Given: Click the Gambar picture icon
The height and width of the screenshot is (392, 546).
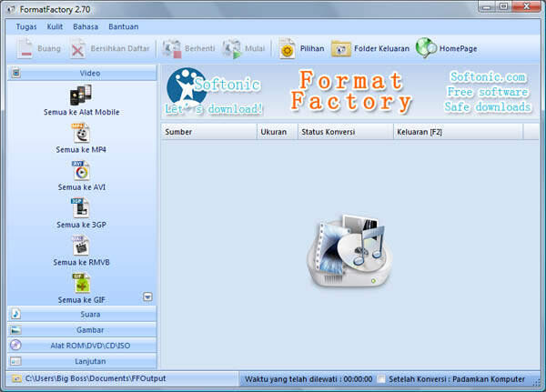Looking at the screenshot, I should point(16,330).
